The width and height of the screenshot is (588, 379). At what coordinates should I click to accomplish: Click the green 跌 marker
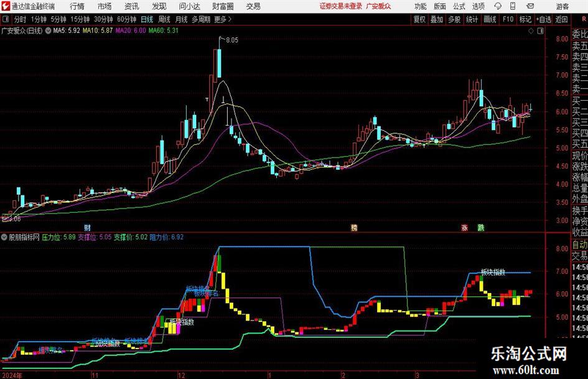(x=481, y=227)
